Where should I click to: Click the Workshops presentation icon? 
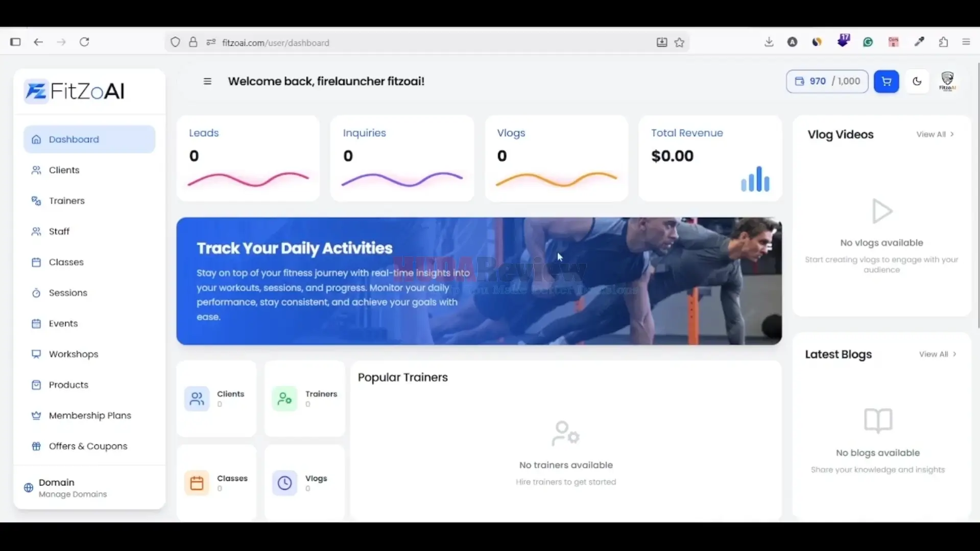36,354
